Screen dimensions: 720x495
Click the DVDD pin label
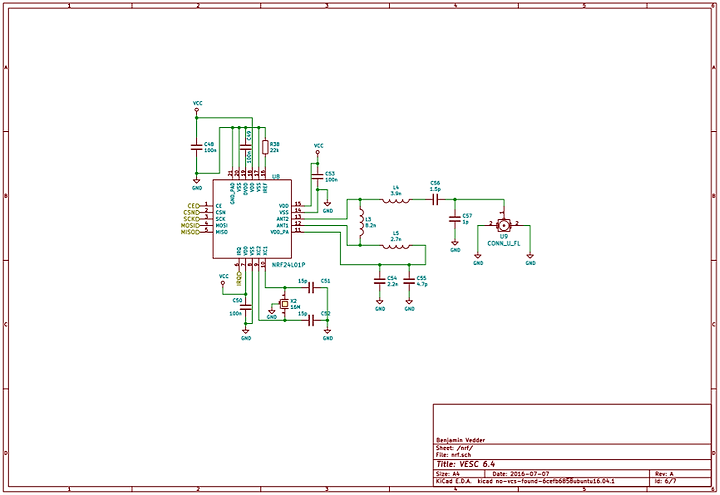[246, 189]
